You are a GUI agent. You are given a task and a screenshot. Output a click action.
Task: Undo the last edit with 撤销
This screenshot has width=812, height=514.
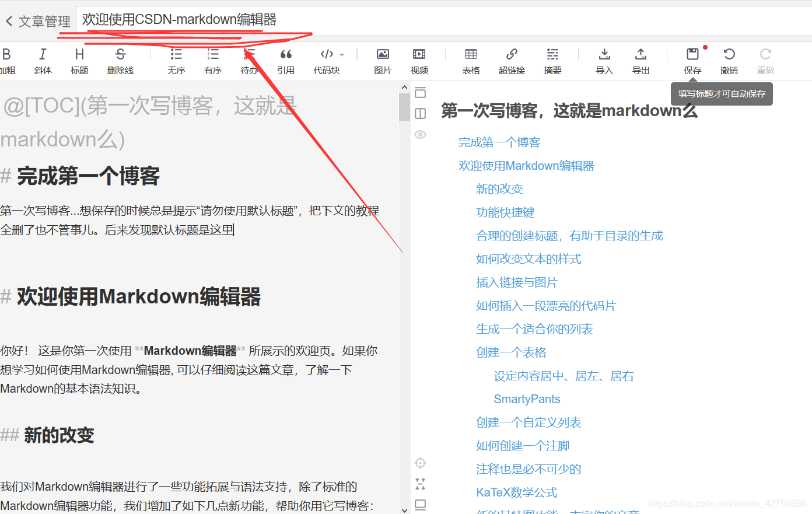[729, 61]
